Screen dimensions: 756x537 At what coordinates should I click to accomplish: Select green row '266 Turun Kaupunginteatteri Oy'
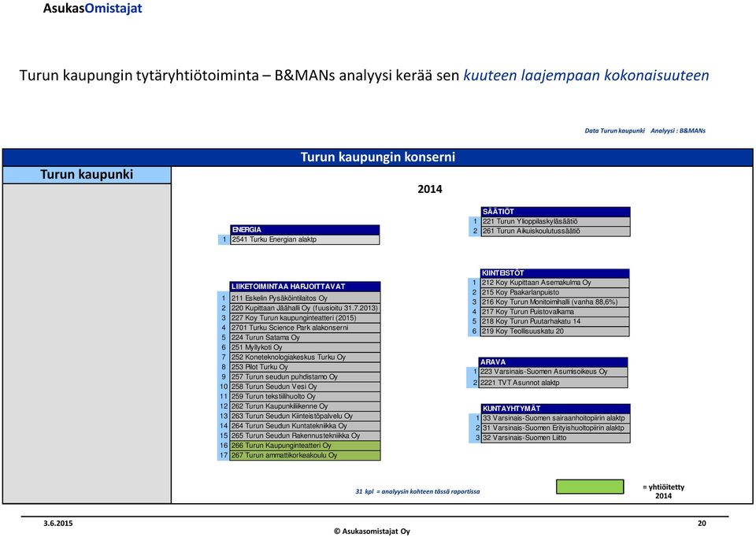[x=305, y=446]
